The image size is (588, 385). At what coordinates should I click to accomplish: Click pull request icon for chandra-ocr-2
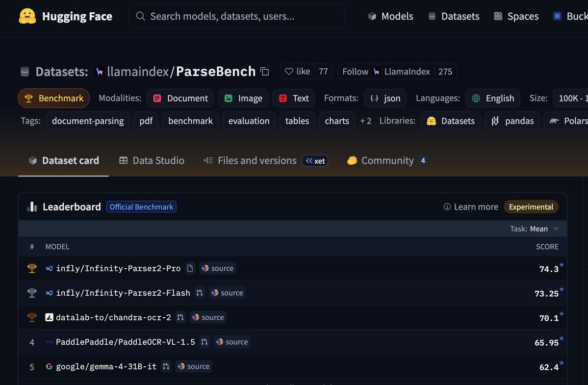180,317
